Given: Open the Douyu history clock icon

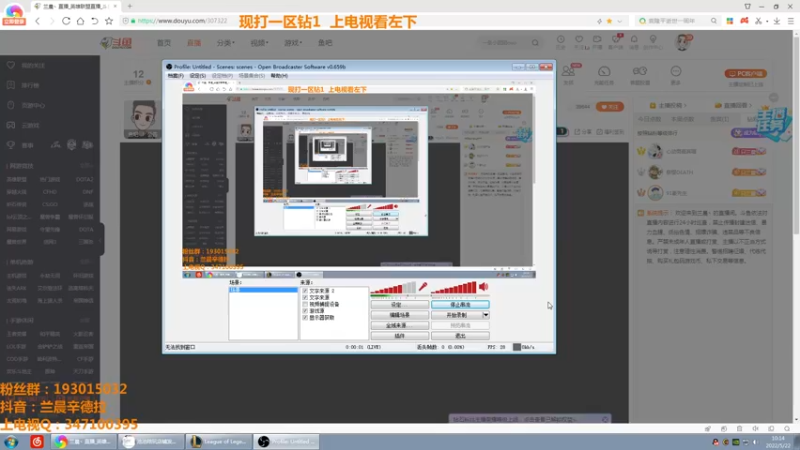Looking at the screenshot, I should pyautogui.click(x=560, y=41).
